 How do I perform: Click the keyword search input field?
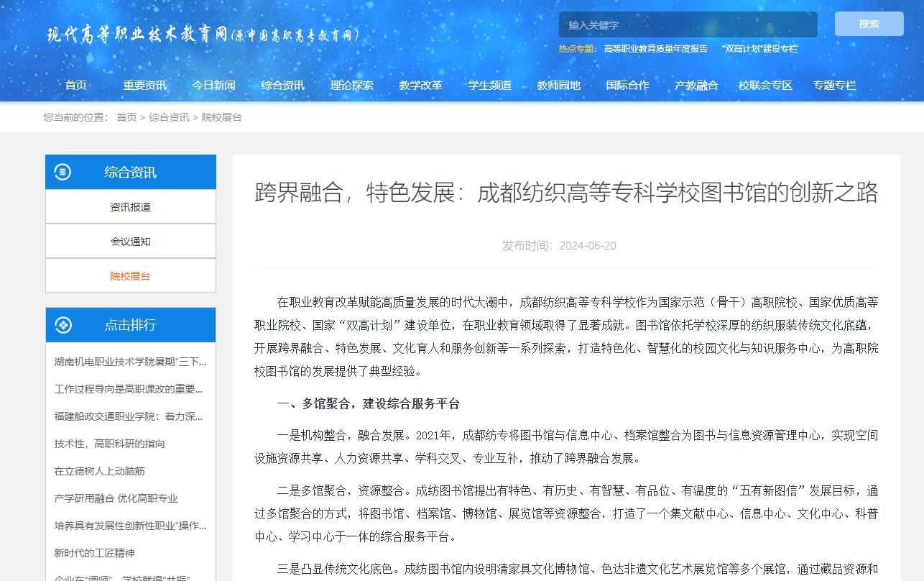coord(687,24)
